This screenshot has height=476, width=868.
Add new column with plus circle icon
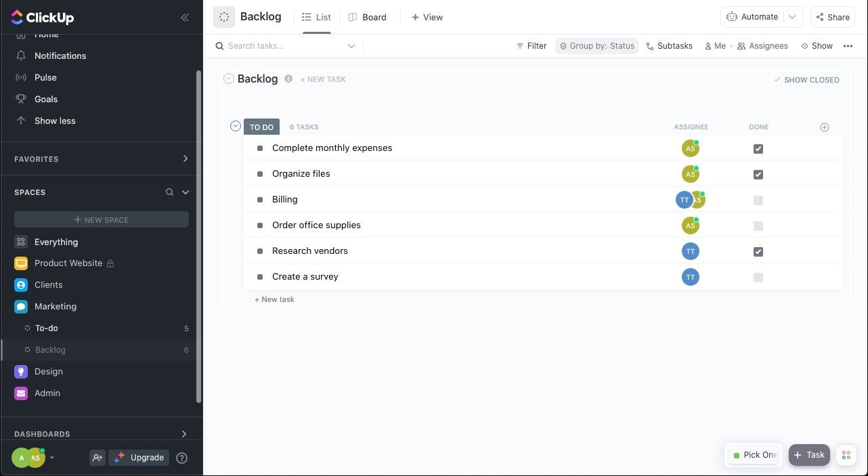(824, 127)
